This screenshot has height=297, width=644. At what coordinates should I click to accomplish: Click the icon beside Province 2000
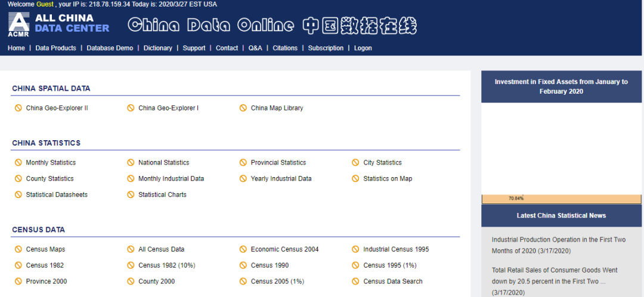[18, 281]
